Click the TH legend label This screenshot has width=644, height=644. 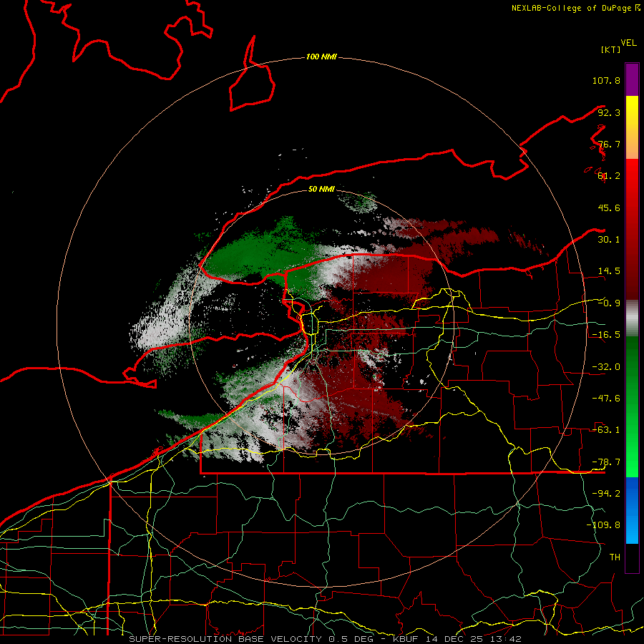(615, 557)
